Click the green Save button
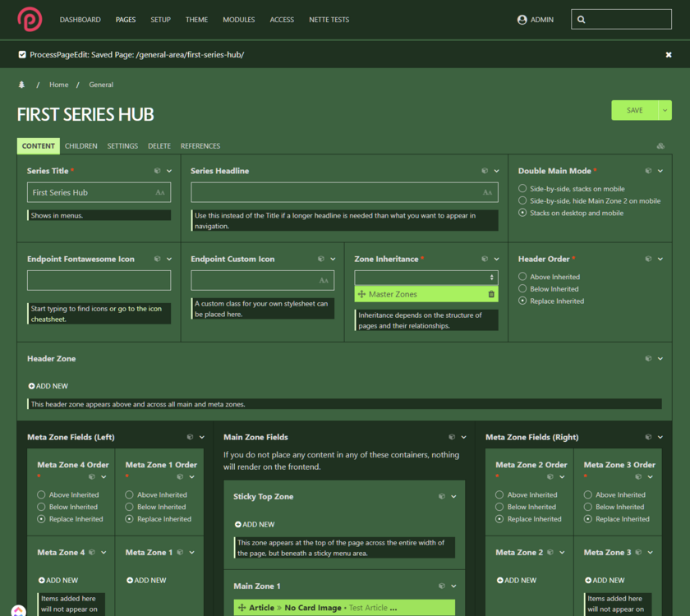The image size is (690, 616). 634,110
